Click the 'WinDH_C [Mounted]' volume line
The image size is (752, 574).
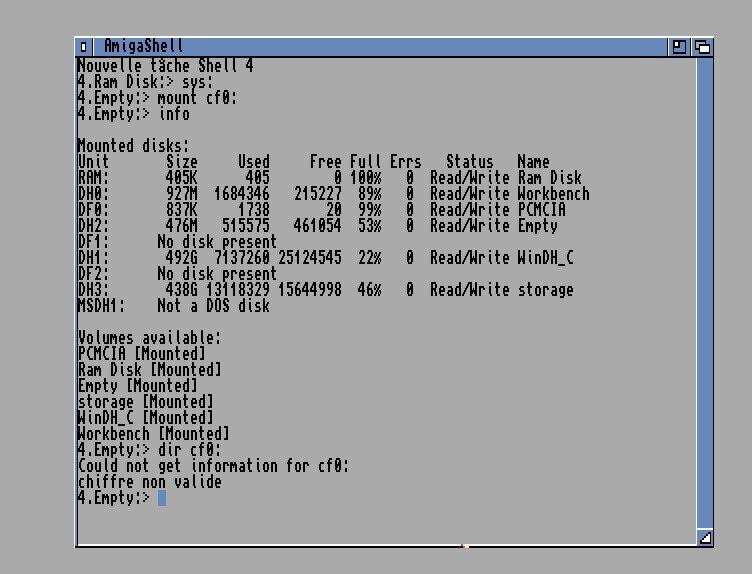click(x=146, y=418)
